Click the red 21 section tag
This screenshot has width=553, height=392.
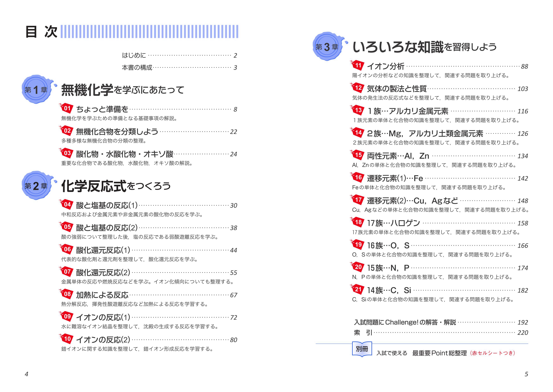click(357, 289)
